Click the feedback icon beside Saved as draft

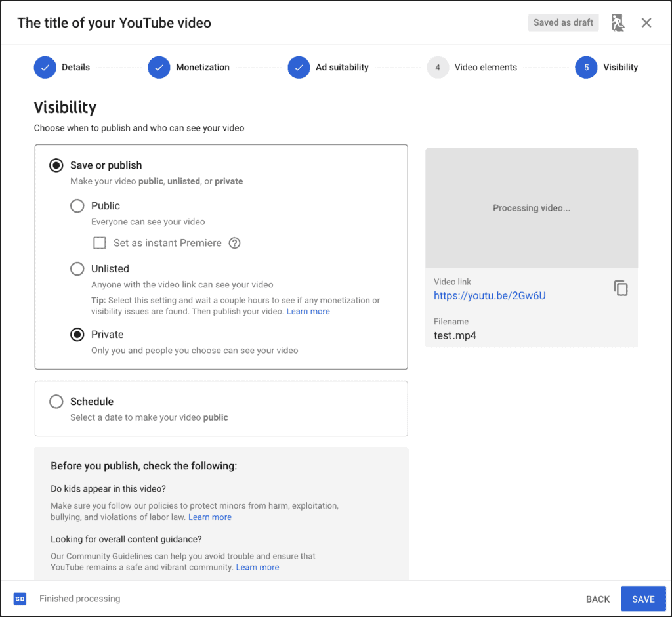click(618, 23)
